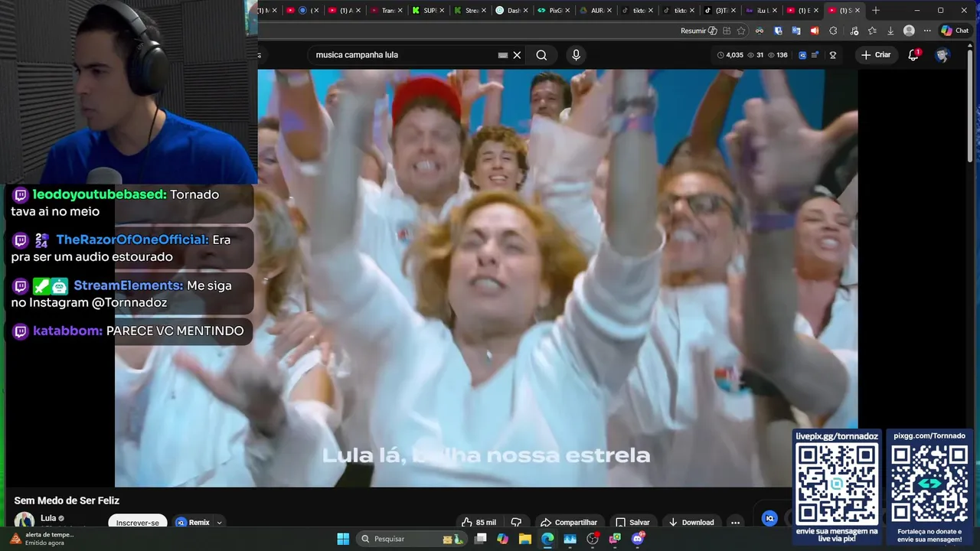Download the video via Download button
Screen dimensions: 980x551
click(691, 523)
